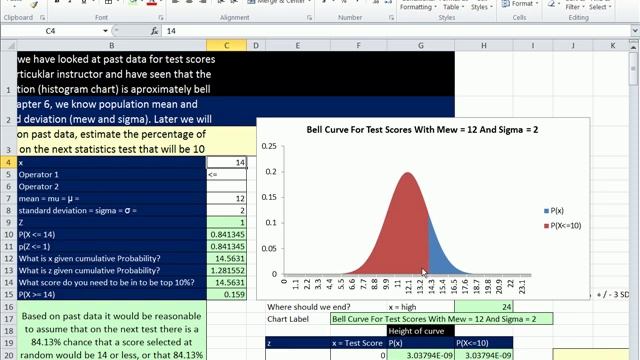Click into the formula bar showing 14
This screenshot has width=640, height=360.
coord(396,31)
